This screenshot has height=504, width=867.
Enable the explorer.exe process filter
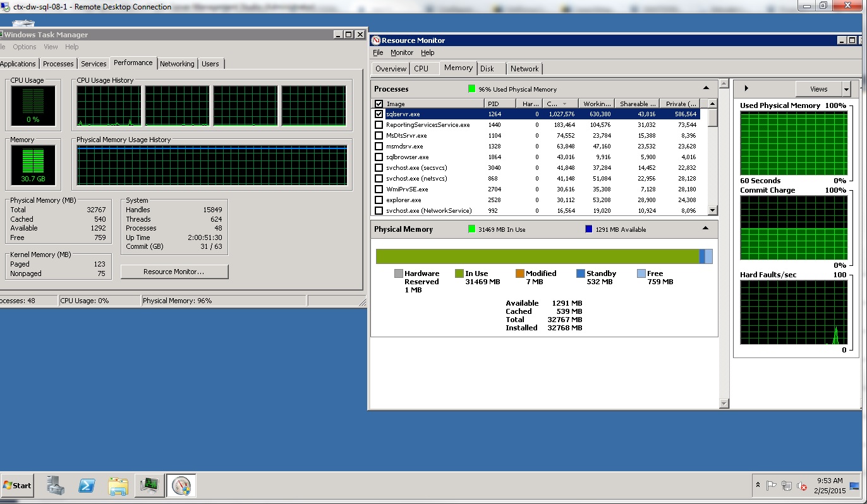pos(379,200)
